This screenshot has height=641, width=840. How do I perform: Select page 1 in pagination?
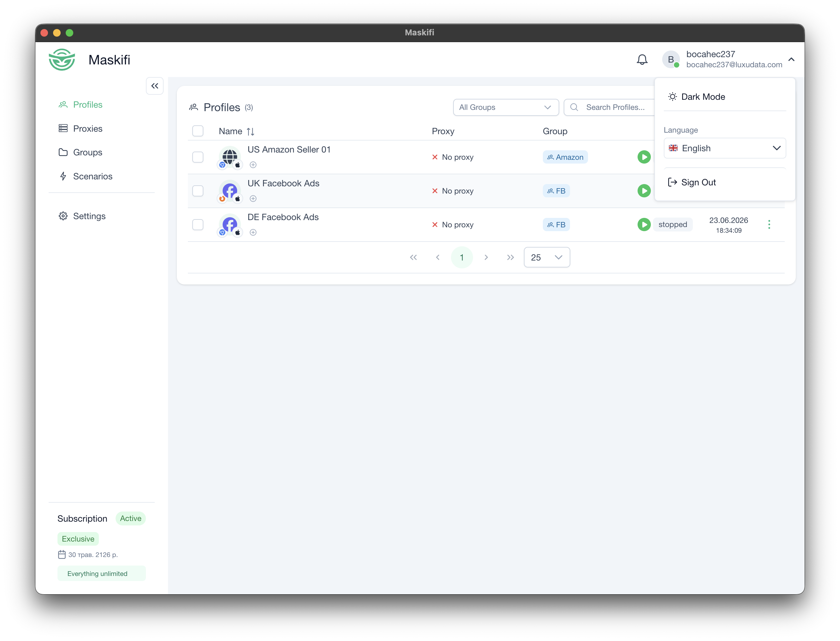click(x=462, y=258)
